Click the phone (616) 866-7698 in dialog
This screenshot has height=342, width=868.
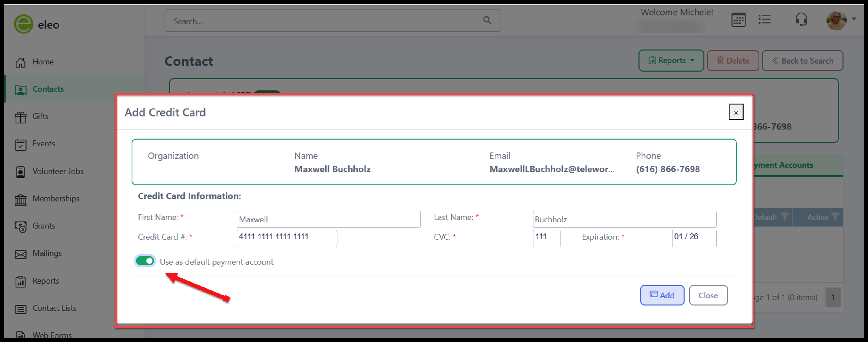[x=668, y=169]
